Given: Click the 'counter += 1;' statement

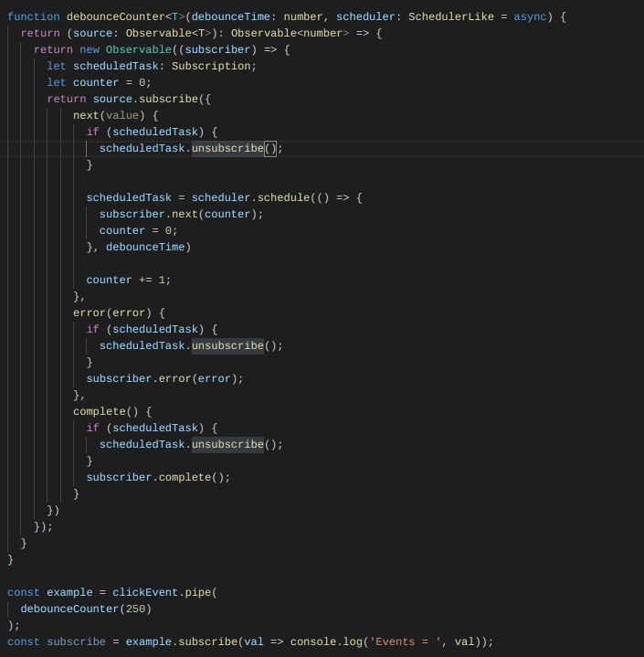Looking at the screenshot, I should point(129,280).
